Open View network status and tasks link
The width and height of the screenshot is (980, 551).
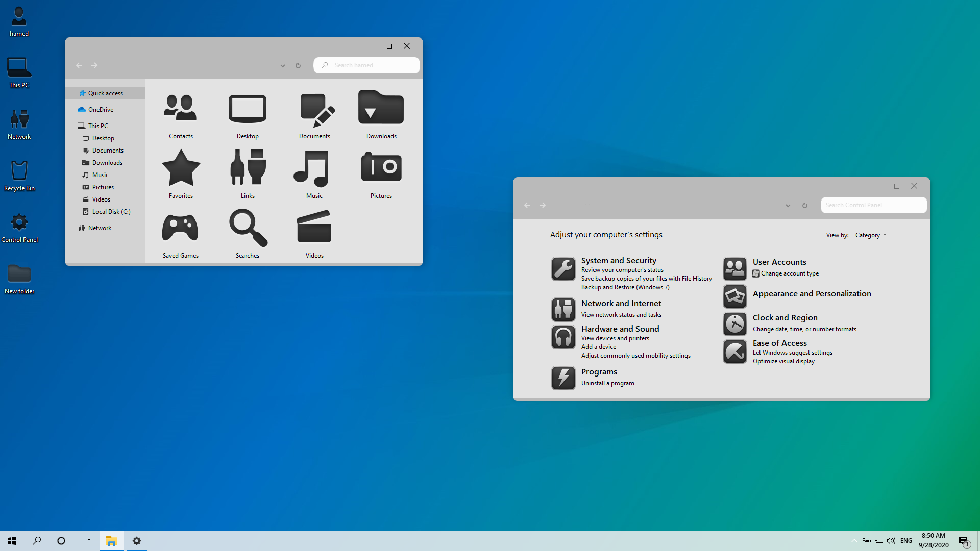(x=621, y=315)
